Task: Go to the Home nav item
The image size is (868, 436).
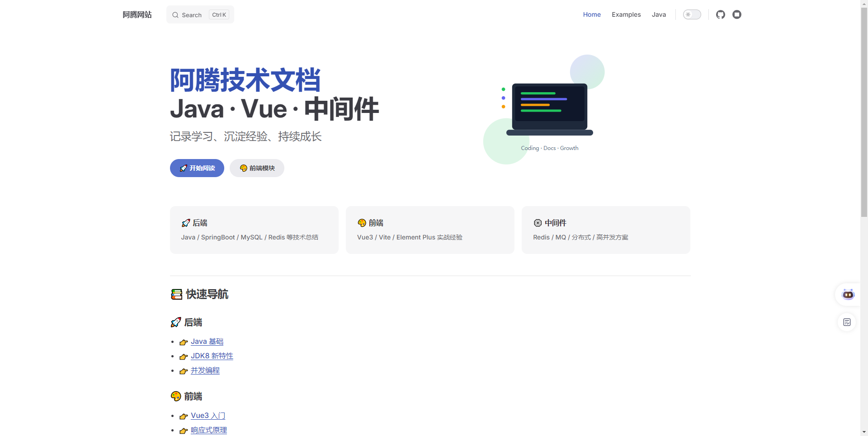Action: [x=592, y=14]
